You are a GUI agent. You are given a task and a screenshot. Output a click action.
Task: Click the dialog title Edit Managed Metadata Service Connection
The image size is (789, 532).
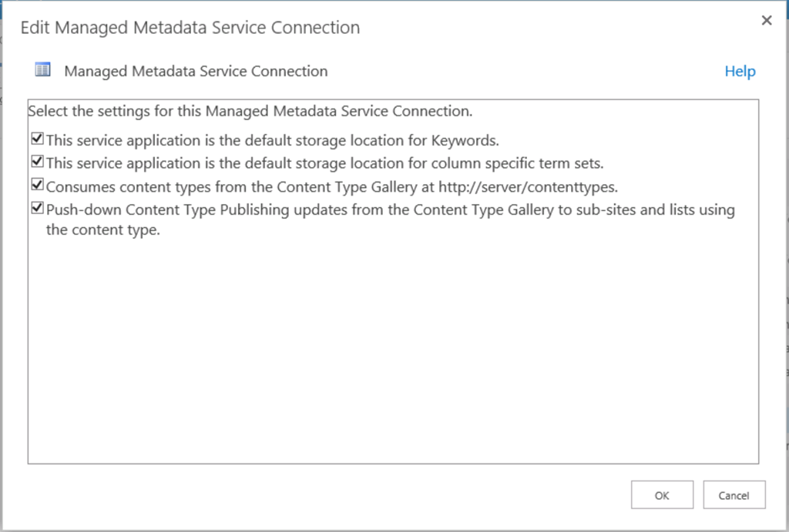point(190,28)
